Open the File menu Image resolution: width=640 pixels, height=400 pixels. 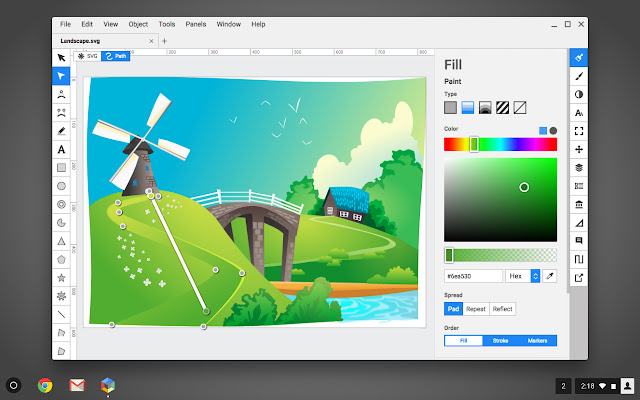click(x=65, y=24)
